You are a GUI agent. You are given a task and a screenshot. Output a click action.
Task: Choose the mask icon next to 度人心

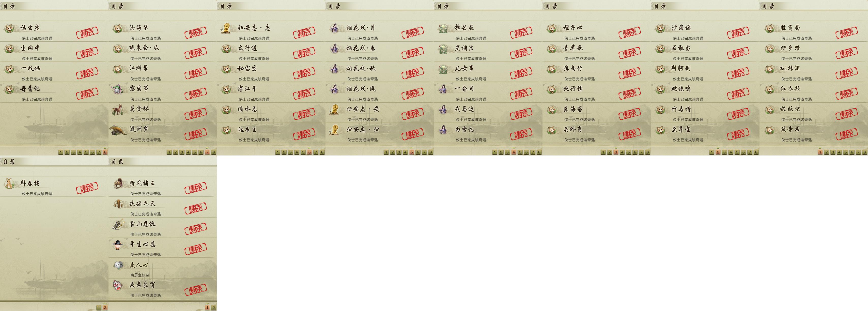coord(118,266)
